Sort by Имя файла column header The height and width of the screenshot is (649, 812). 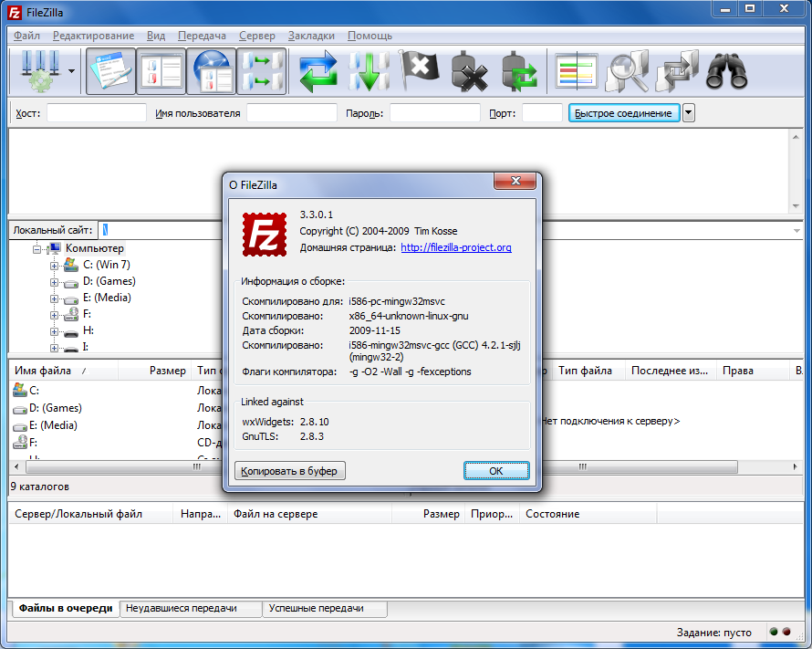[64, 371]
